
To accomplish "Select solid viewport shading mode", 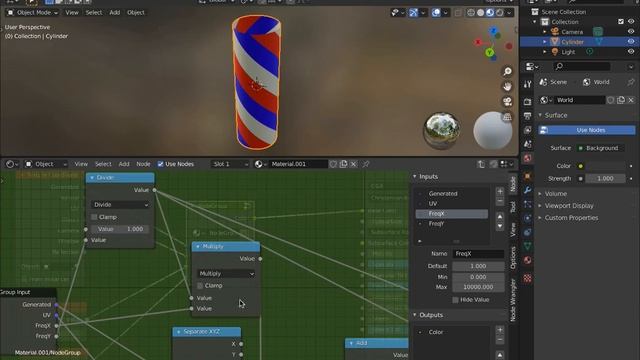I will pyautogui.click(x=480, y=13).
